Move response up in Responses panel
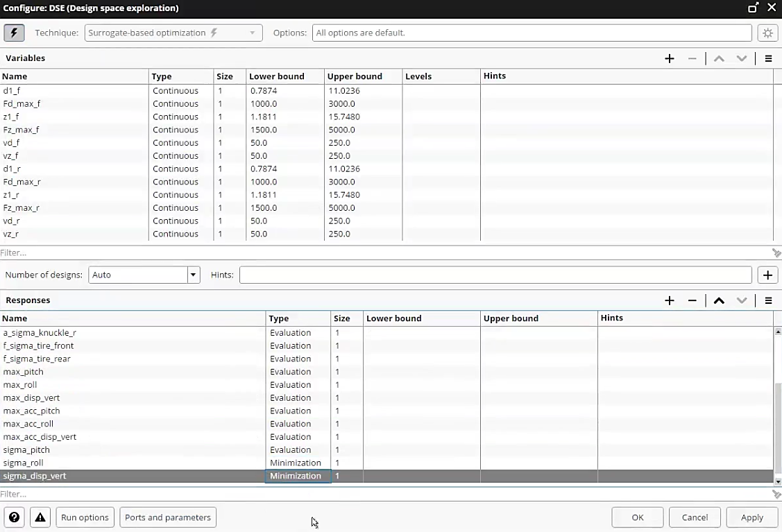Screen dimensions: 782x532 pos(719,300)
